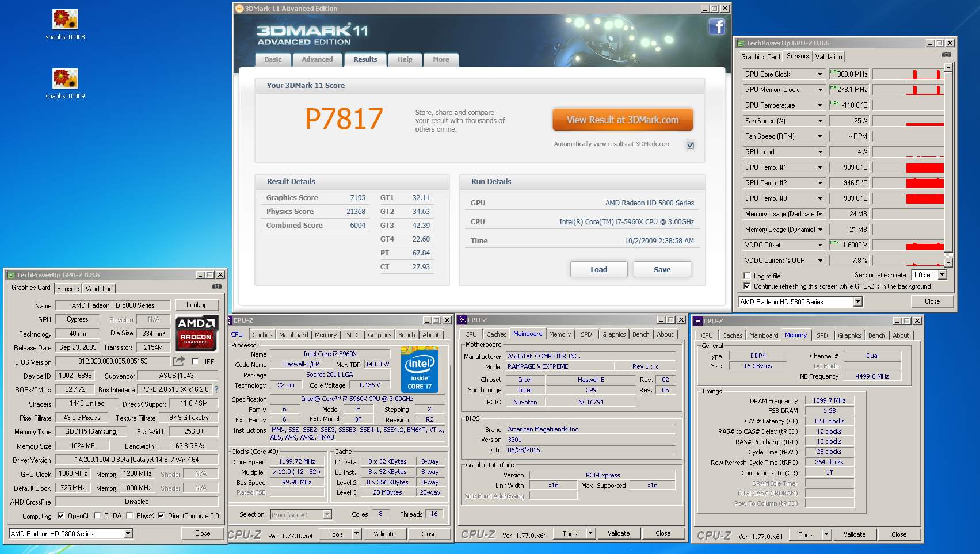The height and width of the screenshot is (554, 980).
Task: Toggle automatically view results at 3DMark.com checkbox
Action: click(x=690, y=145)
